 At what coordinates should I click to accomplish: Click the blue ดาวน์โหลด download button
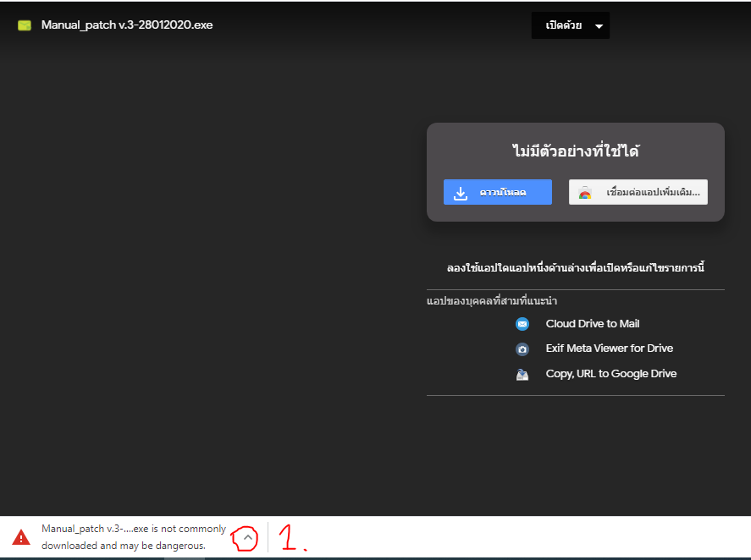(x=498, y=192)
